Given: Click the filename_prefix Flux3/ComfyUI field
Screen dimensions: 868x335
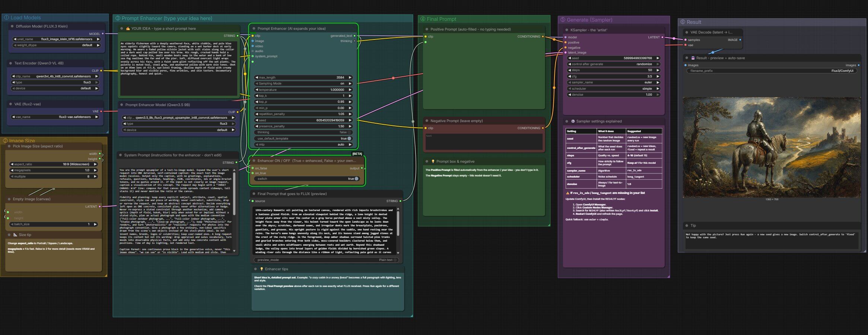Looking at the screenshot, I should point(772,71).
